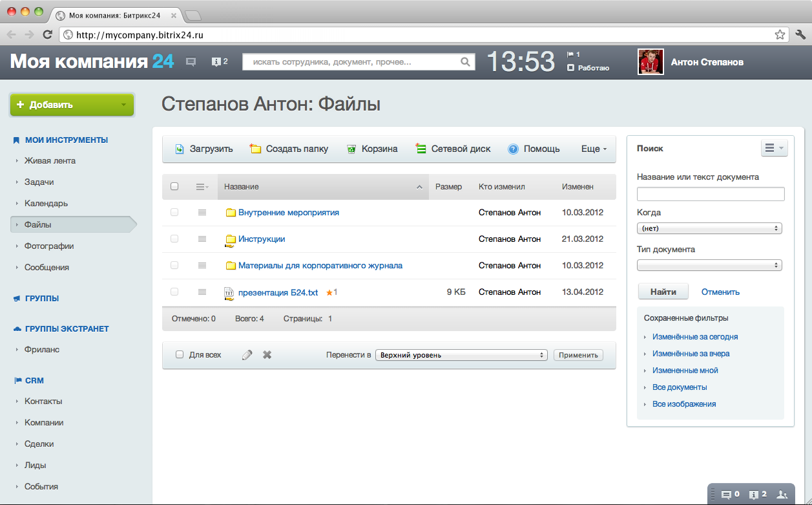Click the Сетевой диск icon
This screenshot has height=505, width=812.
pos(421,149)
